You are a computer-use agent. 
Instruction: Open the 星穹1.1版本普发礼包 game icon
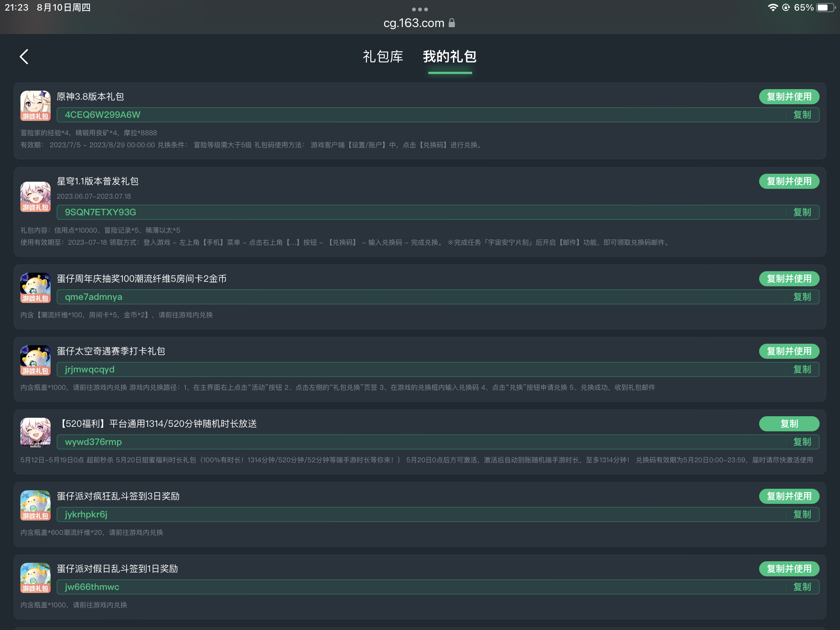(x=36, y=197)
